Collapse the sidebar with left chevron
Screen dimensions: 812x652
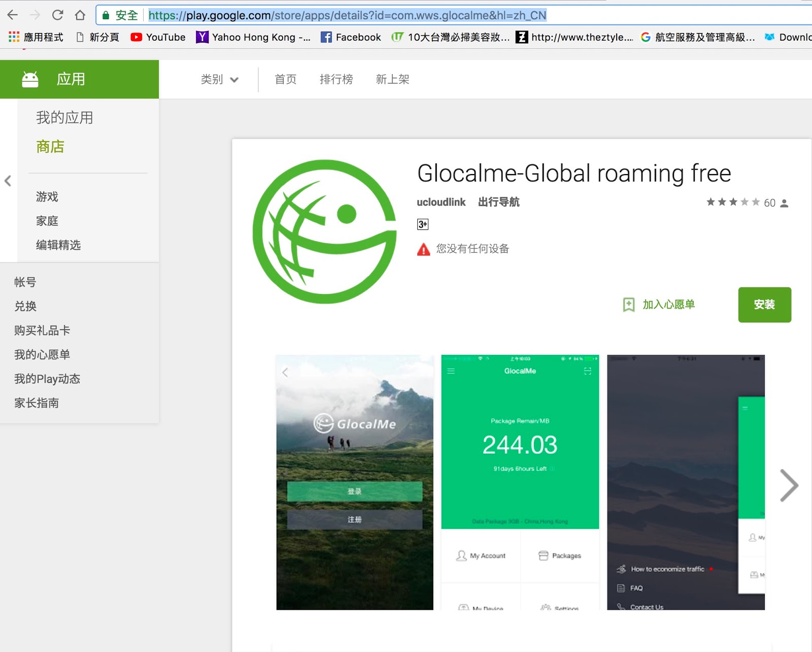[x=8, y=181]
